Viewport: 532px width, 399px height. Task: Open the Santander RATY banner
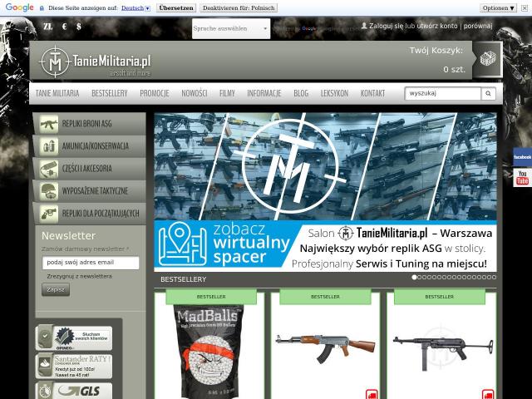tap(74, 366)
